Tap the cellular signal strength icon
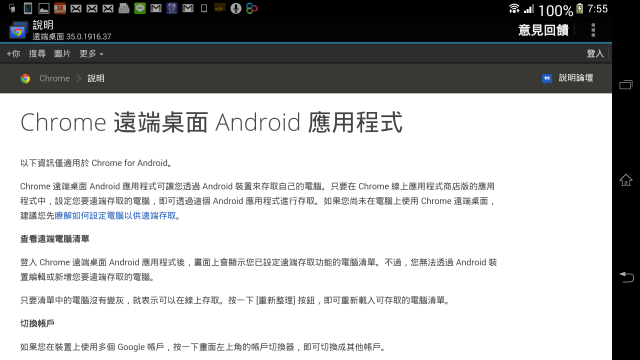This screenshot has width=640, height=360. (529, 9)
